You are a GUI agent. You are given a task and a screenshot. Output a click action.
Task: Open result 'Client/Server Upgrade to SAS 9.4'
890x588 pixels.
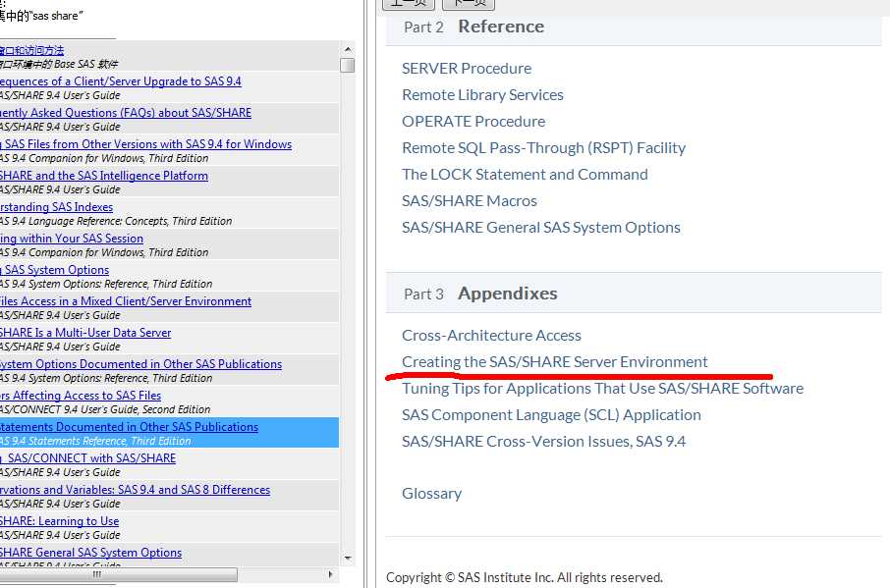(120, 81)
